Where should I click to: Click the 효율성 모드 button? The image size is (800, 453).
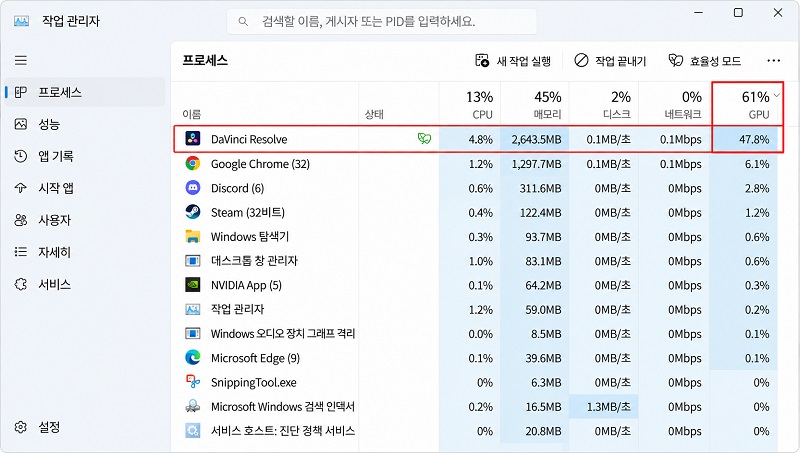[705, 61]
